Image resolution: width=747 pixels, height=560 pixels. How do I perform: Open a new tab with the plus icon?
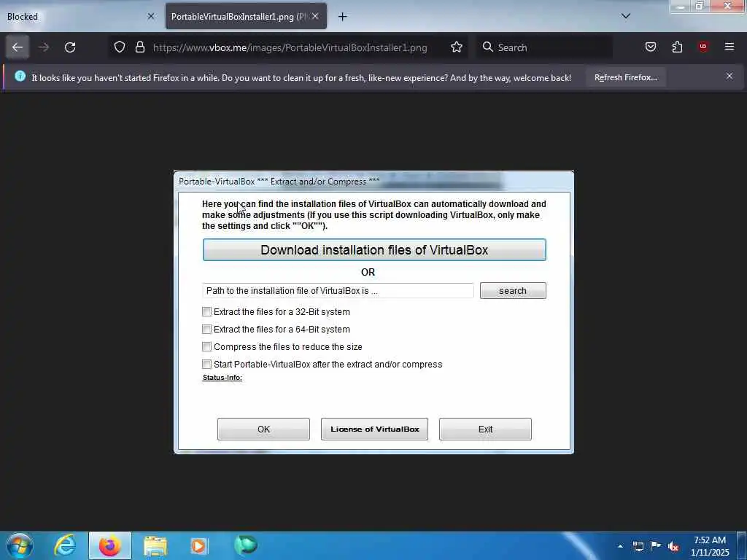coord(343,17)
